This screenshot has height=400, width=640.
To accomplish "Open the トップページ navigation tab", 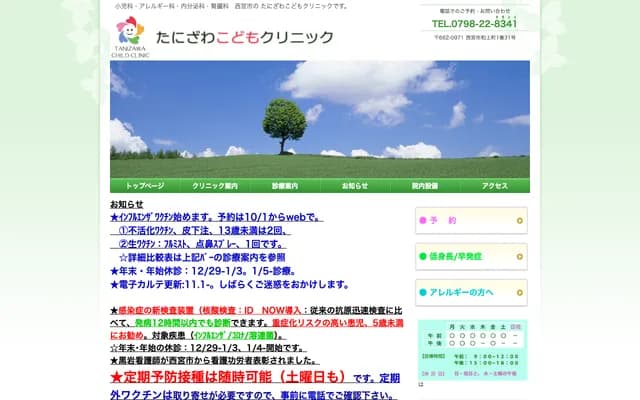I will (x=145, y=186).
